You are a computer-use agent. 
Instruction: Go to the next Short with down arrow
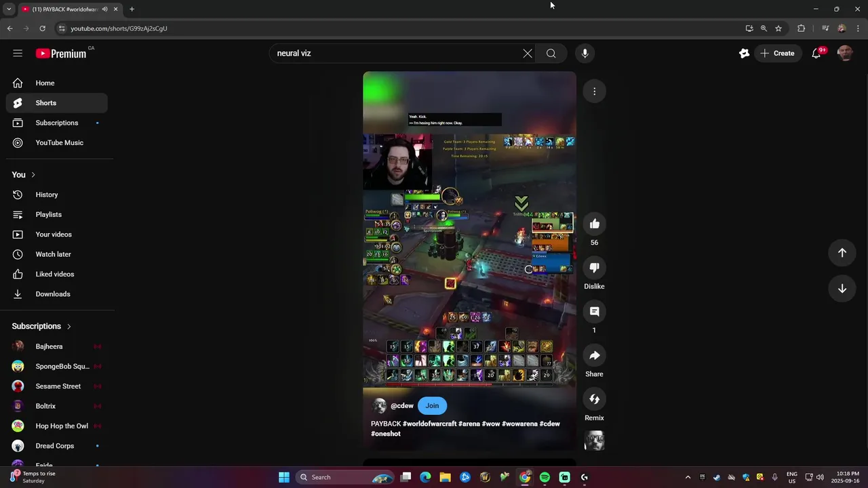(x=842, y=288)
